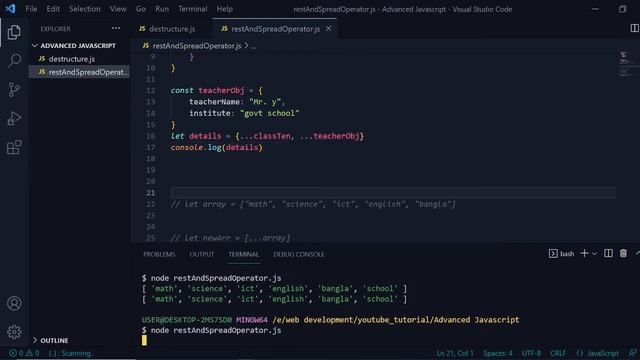640x360 pixels.
Task: Switch to the destructure.js editor tab
Action: tap(172, 29)
